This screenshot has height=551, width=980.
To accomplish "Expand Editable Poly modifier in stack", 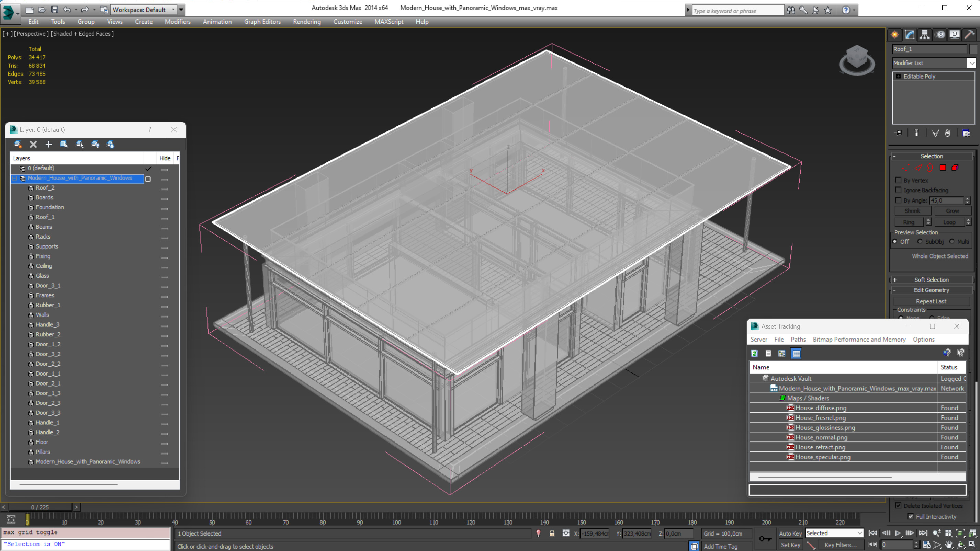I will coord(898,77).
